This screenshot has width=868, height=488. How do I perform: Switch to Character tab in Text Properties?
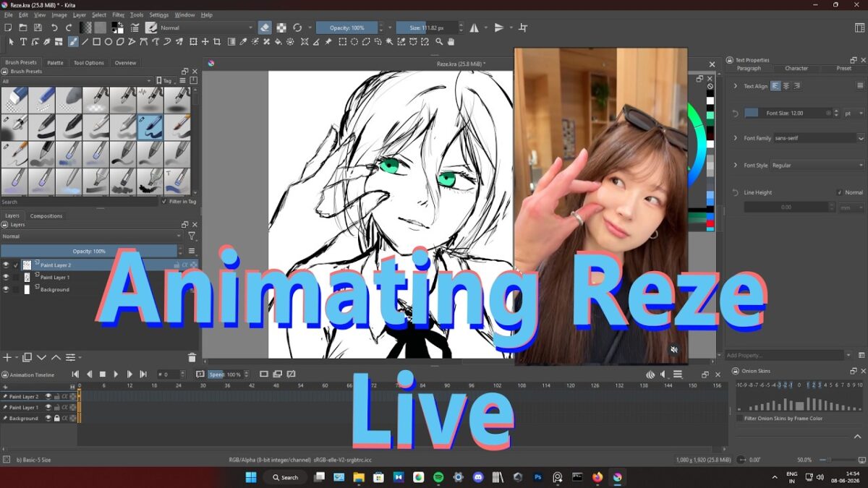(x=796, y=69)
